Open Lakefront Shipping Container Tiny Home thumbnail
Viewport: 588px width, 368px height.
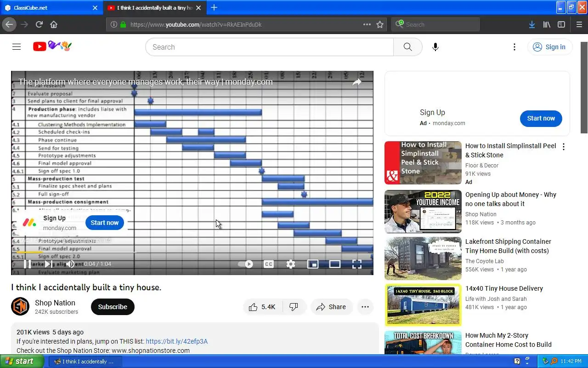click(x=423, y=259)
